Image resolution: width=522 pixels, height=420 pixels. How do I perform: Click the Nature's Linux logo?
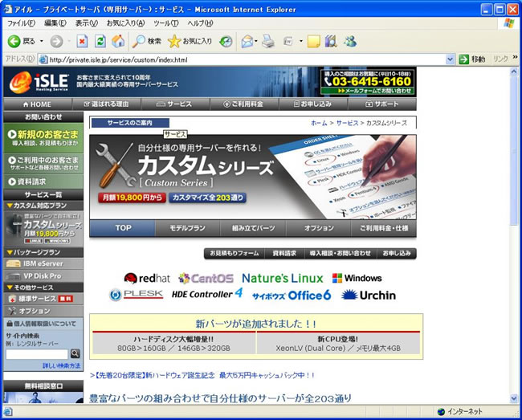point(283,278)
